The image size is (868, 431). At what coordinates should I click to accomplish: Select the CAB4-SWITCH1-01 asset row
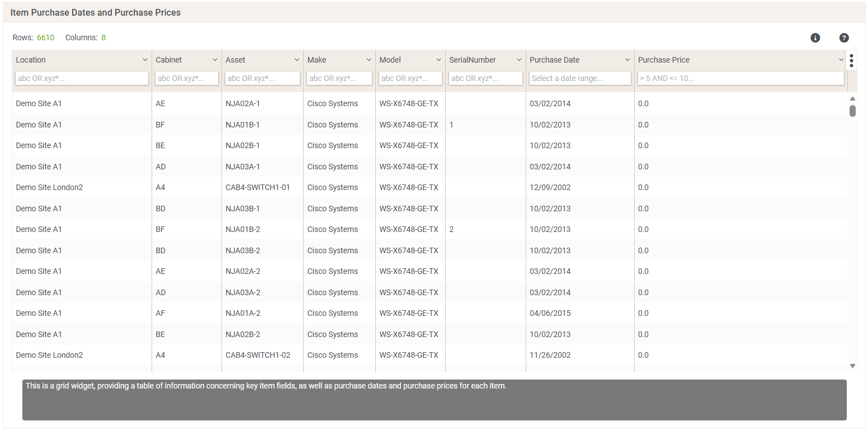tap(258, 187)
